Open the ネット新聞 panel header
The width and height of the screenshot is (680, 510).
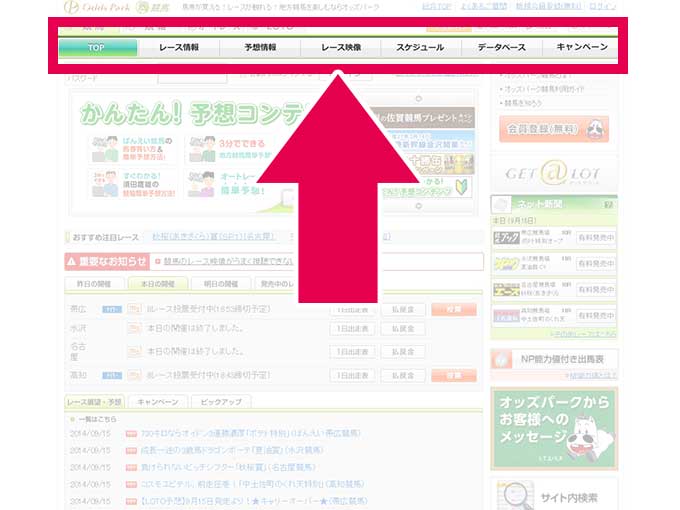(554, 204)
